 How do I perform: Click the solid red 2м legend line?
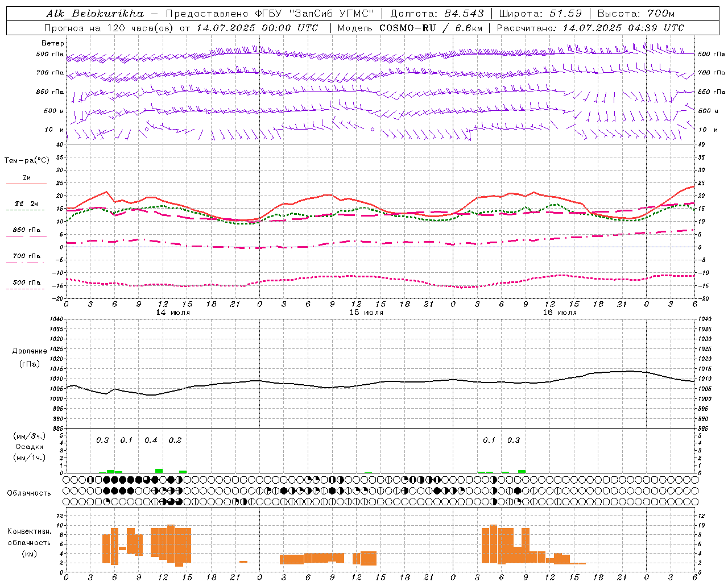[x=26, y=184]
